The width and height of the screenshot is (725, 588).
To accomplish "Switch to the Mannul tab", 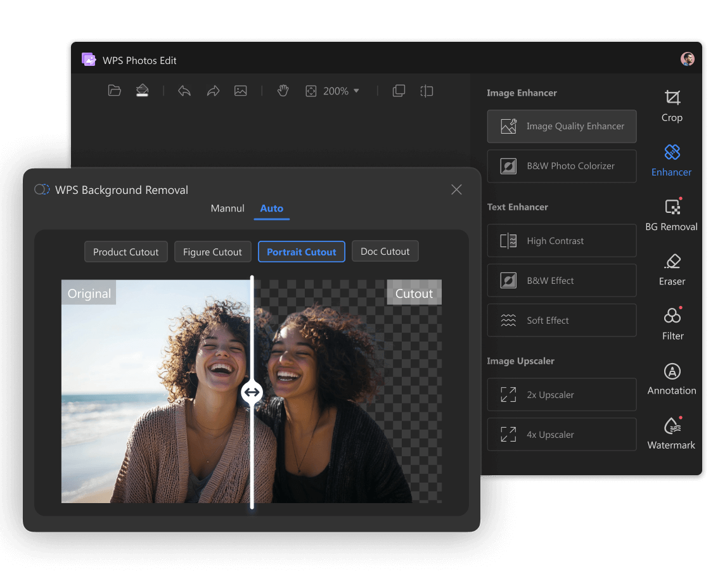I will click(x=228, y=208).
